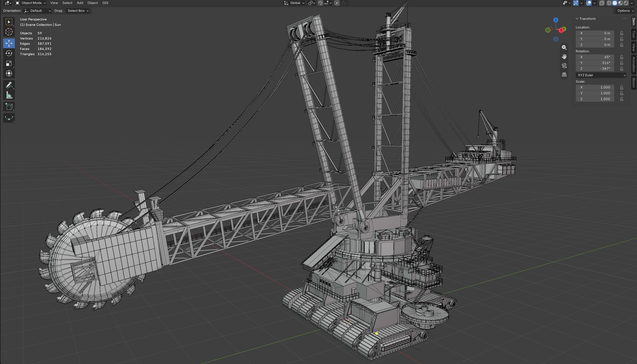Switch to Material Preview shading
Viewport: 637px width, 364px height.
(x=620, y=3)
